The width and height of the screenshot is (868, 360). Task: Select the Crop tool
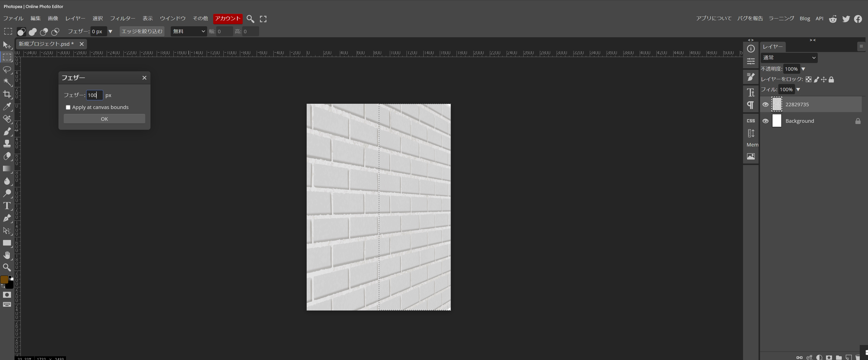pos(7,94)
